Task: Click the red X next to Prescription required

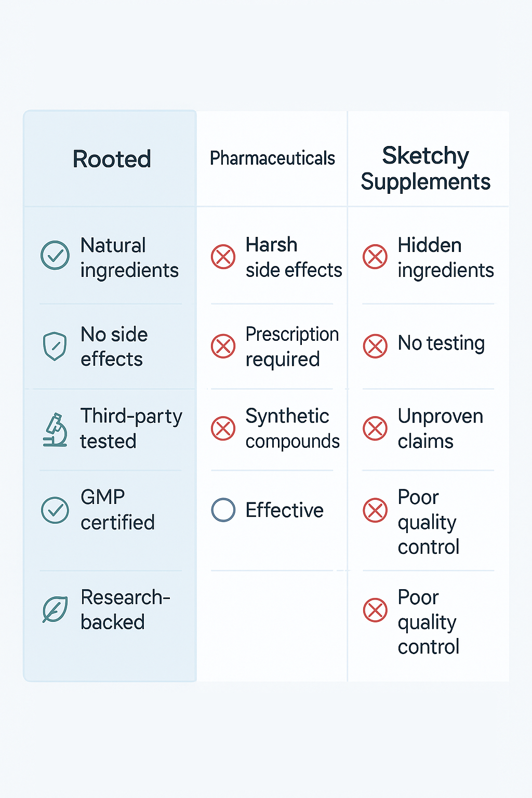Action: [x=223, y=346]
